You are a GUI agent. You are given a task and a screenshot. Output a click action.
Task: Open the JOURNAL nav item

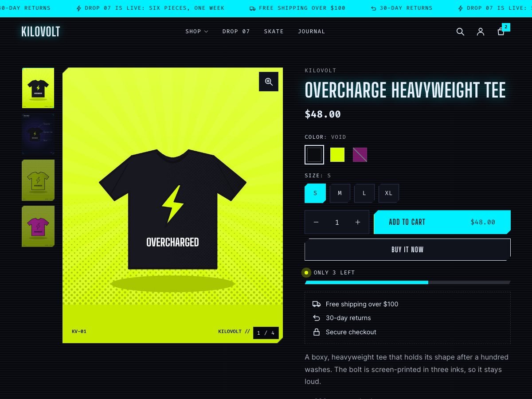pyautogui.click(x=312, y=31)
